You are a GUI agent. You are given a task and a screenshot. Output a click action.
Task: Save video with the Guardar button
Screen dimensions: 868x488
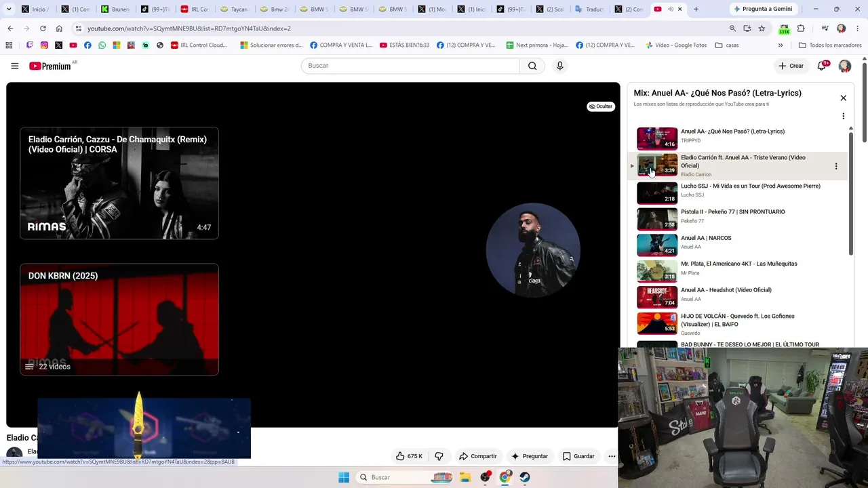[578, 456]
